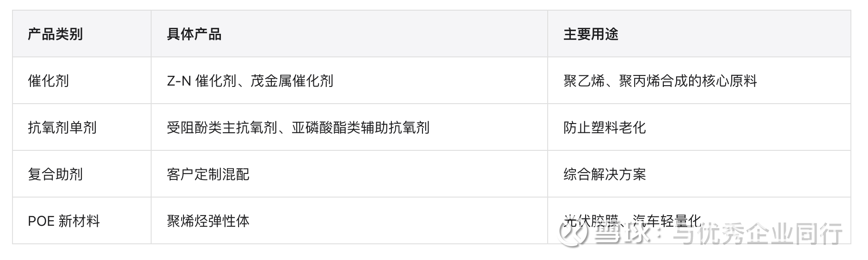
Task: Click the 聚丙烯合成的核心原料 text
Action: (688, 81)
